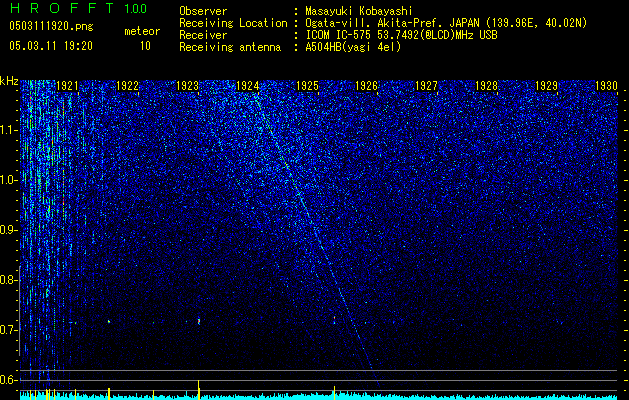The width and height of the screenshot is (629, 400).
Task: Click the tallest yellow spike in bottom level graph
Action: 199,389
